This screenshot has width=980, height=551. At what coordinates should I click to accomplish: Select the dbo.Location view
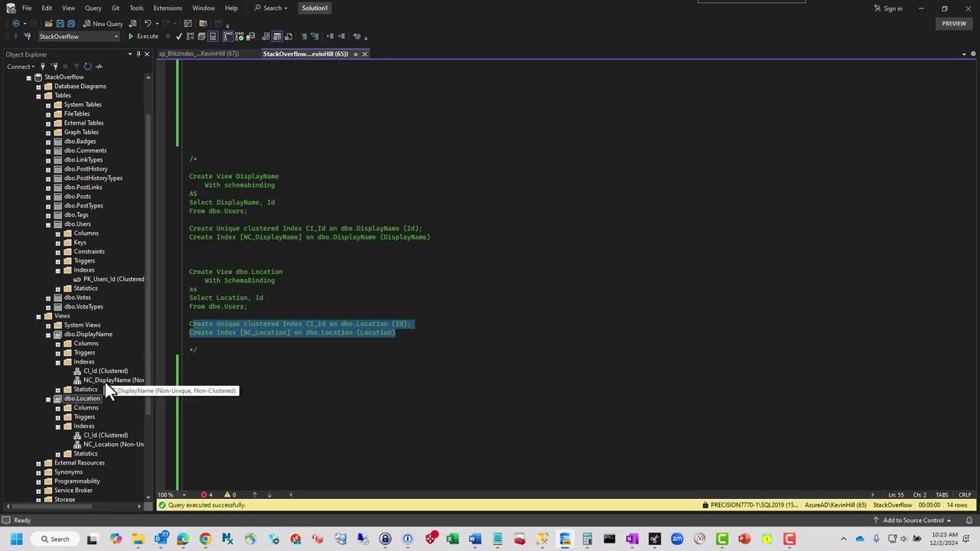[82, 398]
